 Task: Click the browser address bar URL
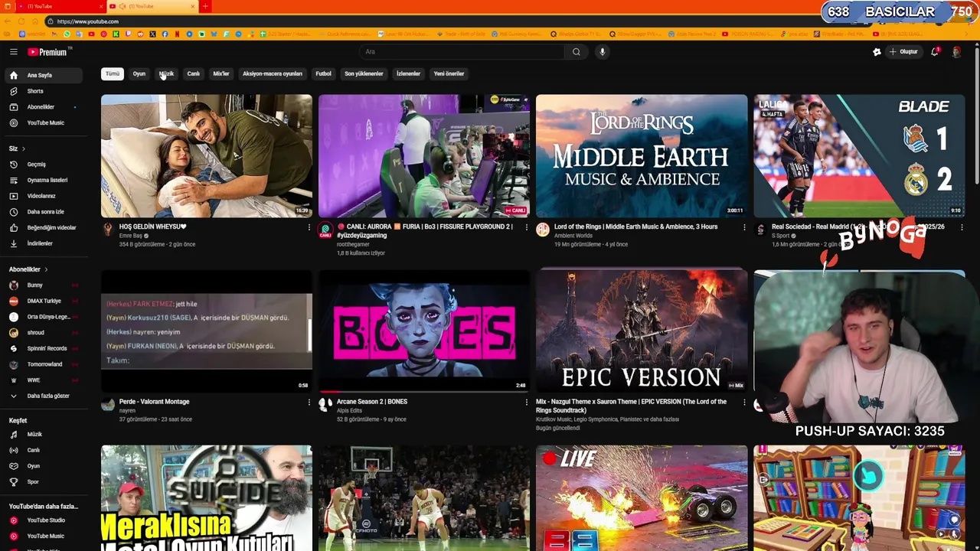[87, 21]
